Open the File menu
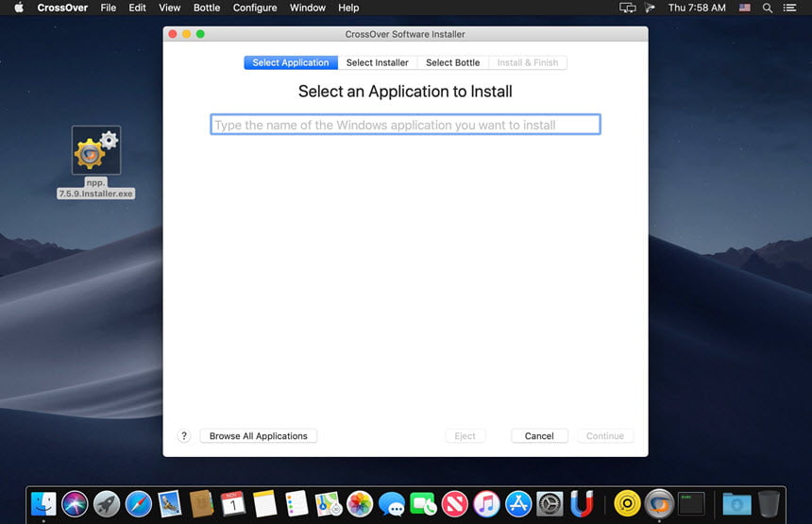Image resolution: width=812 pixels, height=524 pixels. click(x=109, y=8)
